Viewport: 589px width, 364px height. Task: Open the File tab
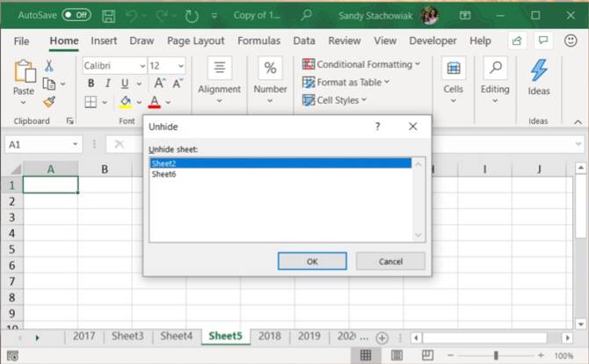click(21, 41)
